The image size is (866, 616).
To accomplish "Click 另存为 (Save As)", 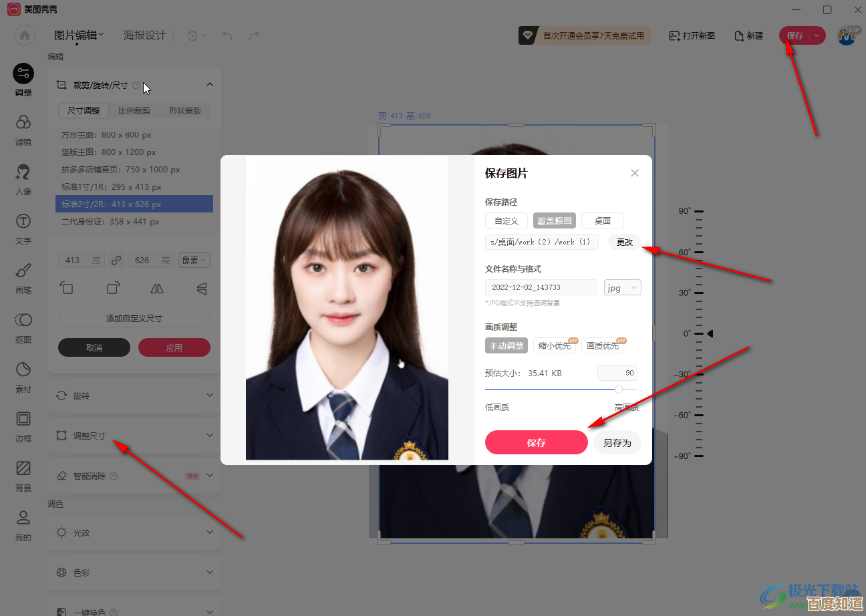I will (617, 442).
